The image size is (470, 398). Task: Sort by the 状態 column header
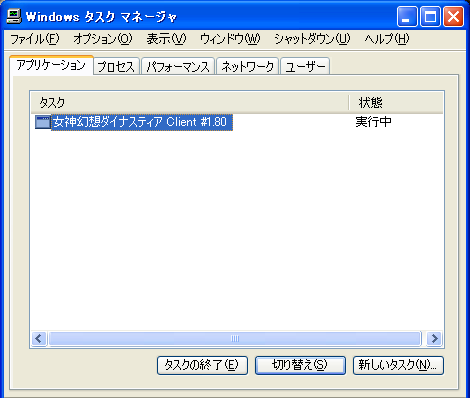pos(396,102)
